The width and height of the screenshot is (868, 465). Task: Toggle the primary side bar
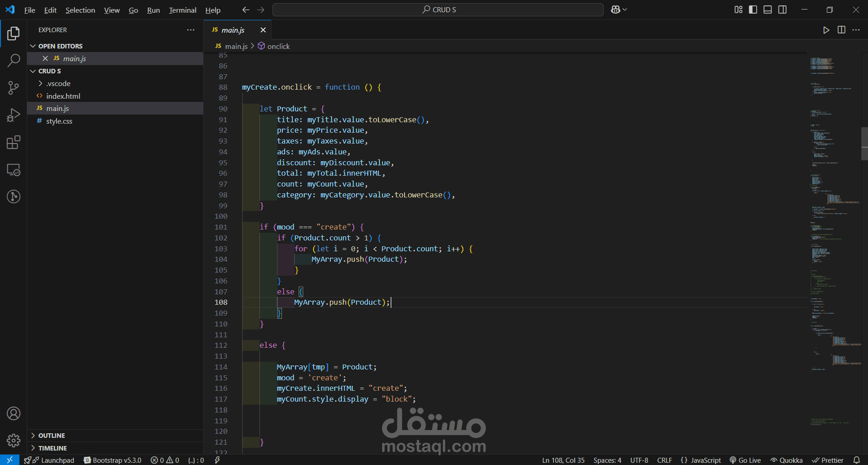pyautogui.click(x=753, y=10)
